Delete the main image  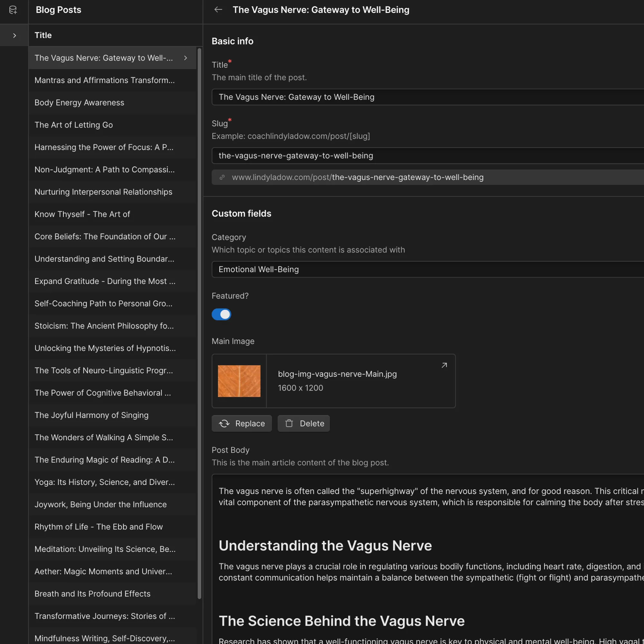[x=304, y=423]
